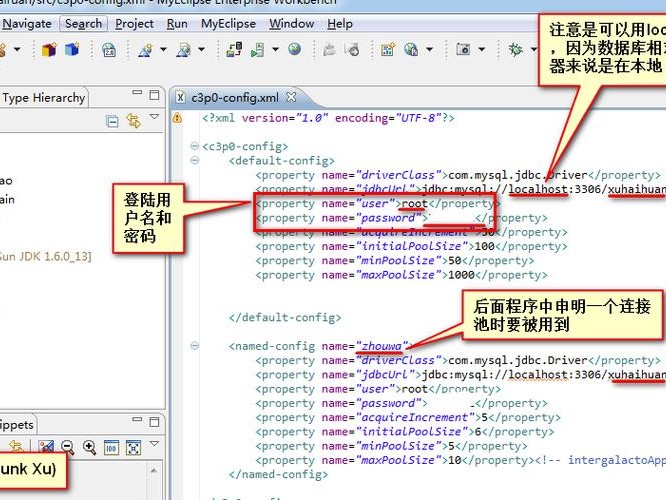Open the Search menu
This screenshot has height=500, width=666.
coord(83,24)
